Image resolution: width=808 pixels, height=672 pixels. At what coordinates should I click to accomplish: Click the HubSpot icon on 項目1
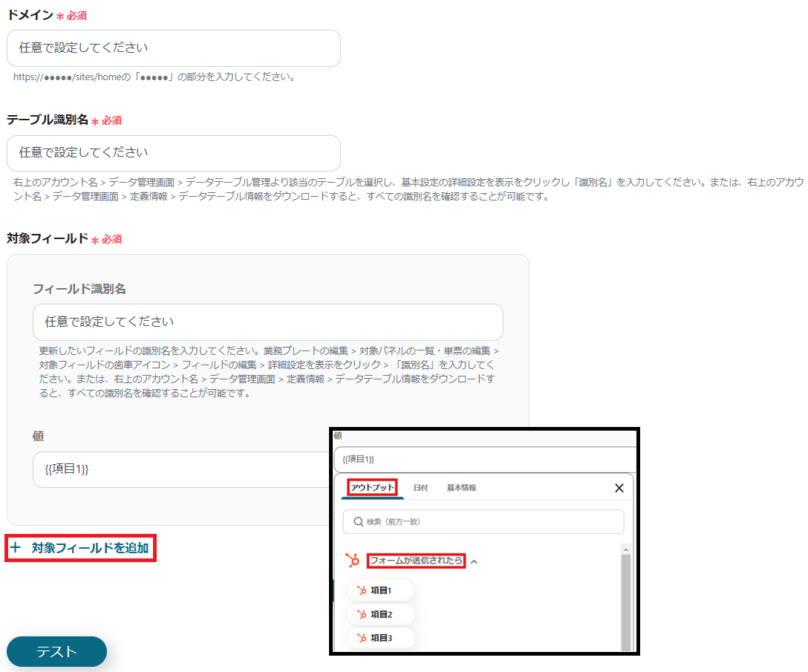pos(362,590)
